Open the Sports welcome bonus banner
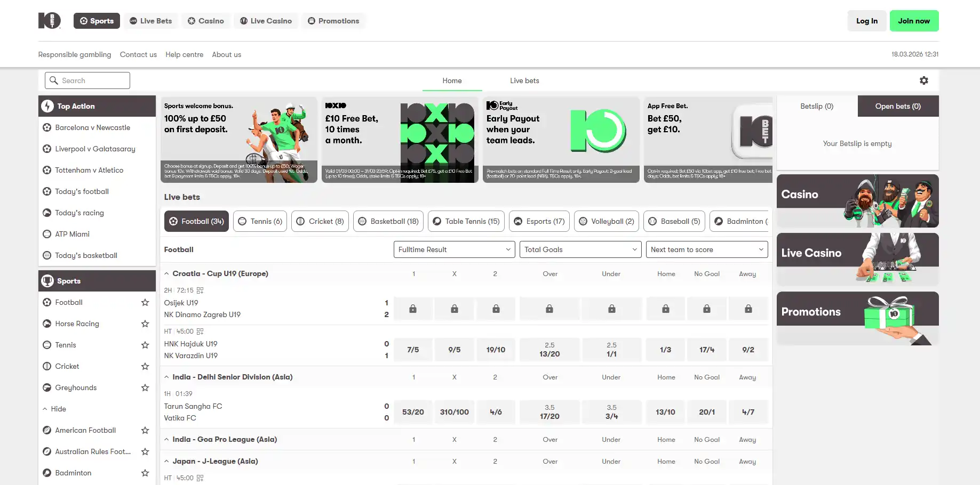This screenshot has width=980, height=485. pos(239,140)
